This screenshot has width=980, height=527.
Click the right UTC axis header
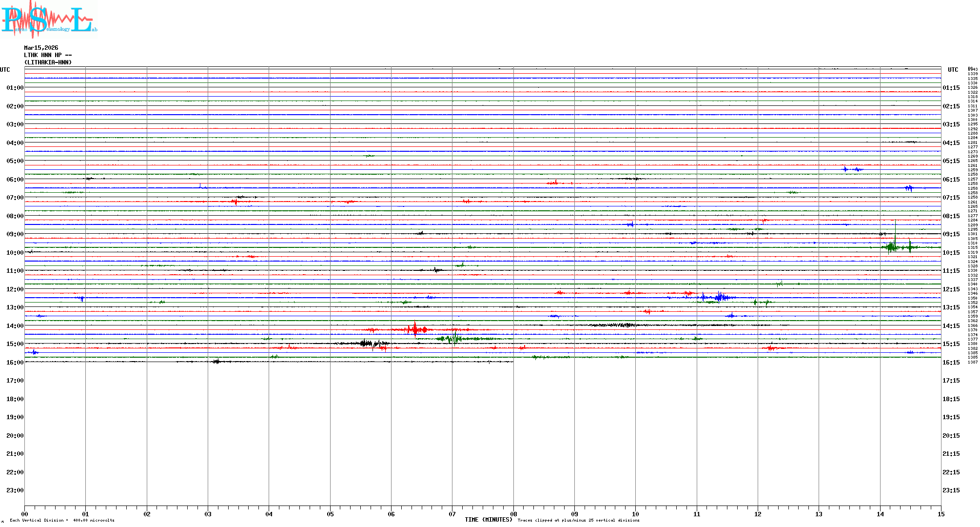(953, 70)
